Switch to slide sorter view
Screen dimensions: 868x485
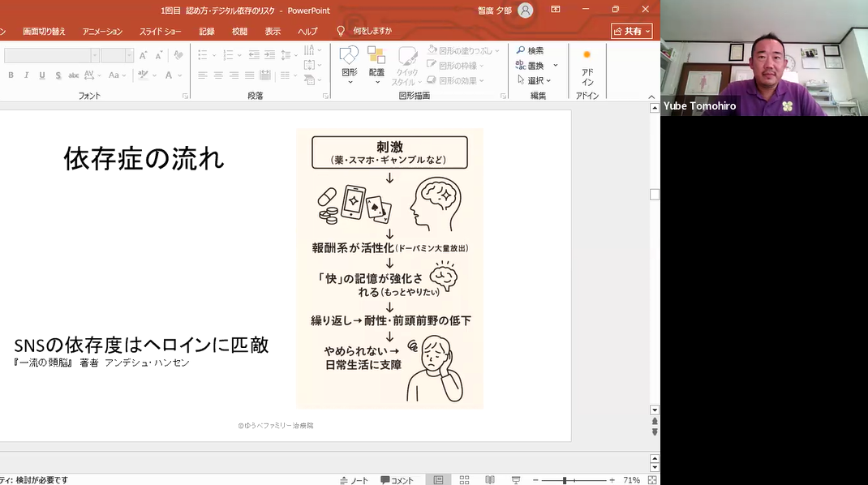[x=464, y=480]
